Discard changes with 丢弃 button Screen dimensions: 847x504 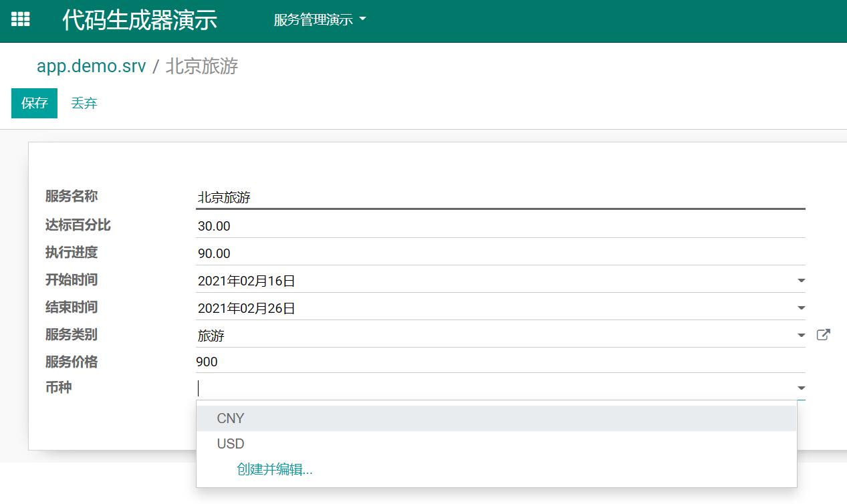84,104
